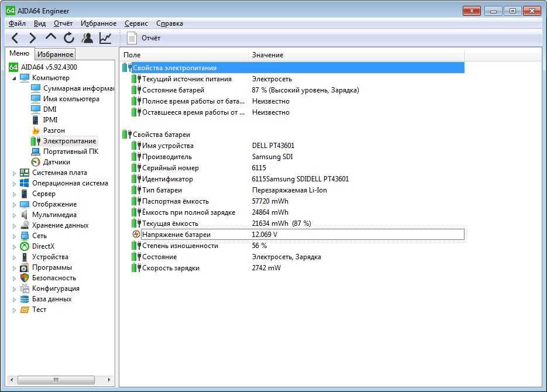Viewport: 547px width, 392px height.
Task: Click the Безопасность shield icon
Action: 25,278
